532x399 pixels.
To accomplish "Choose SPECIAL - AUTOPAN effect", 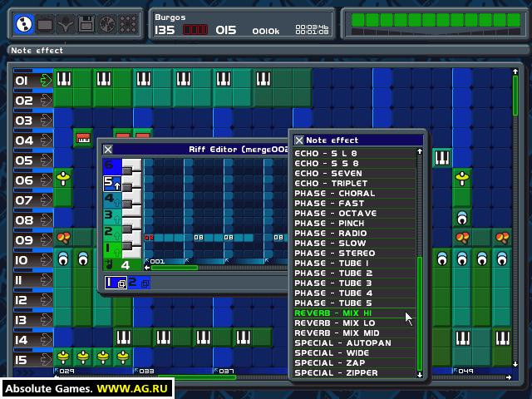I will 354,343.
